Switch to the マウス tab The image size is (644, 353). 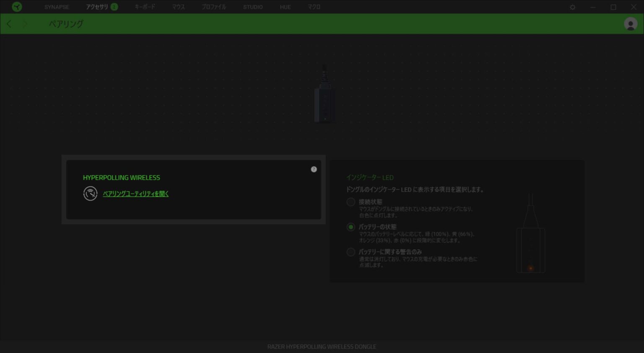coord(179,7)
